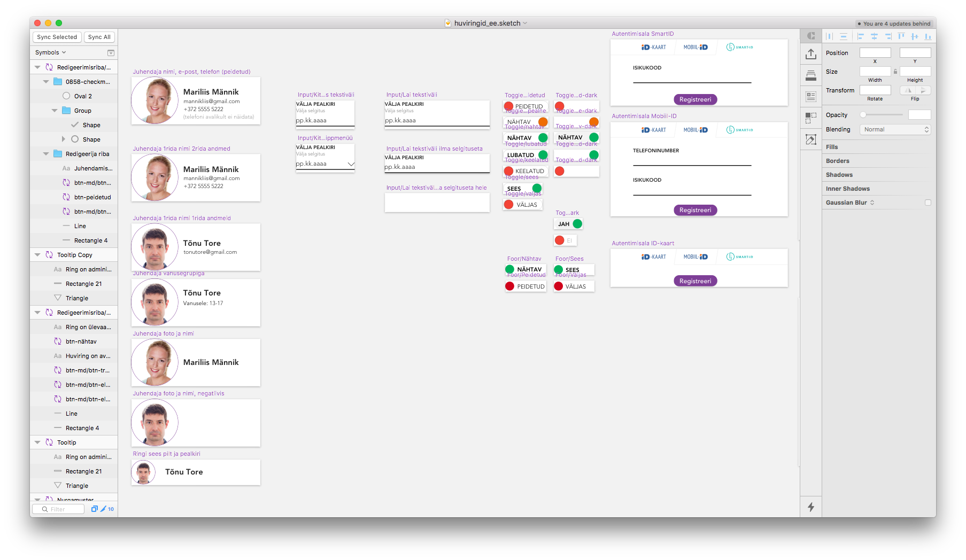
Task: Click the KEELATUD toggle symbol
Action: [x=524, y=171]
